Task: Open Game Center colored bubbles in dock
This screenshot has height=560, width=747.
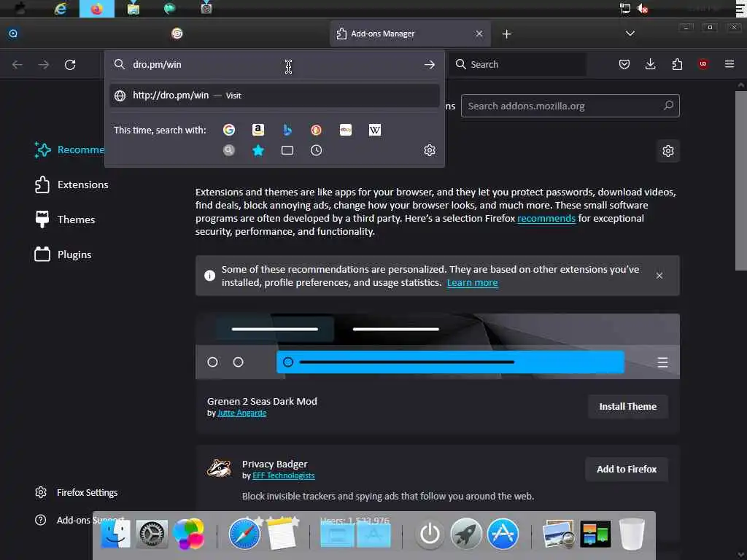Action: pyautogui.click(x=189, y=534)
